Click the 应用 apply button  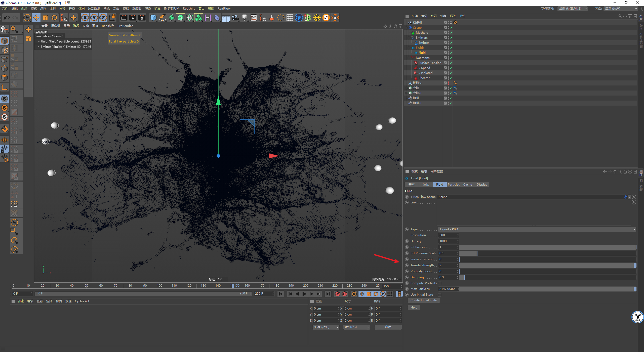coord(388,327)
